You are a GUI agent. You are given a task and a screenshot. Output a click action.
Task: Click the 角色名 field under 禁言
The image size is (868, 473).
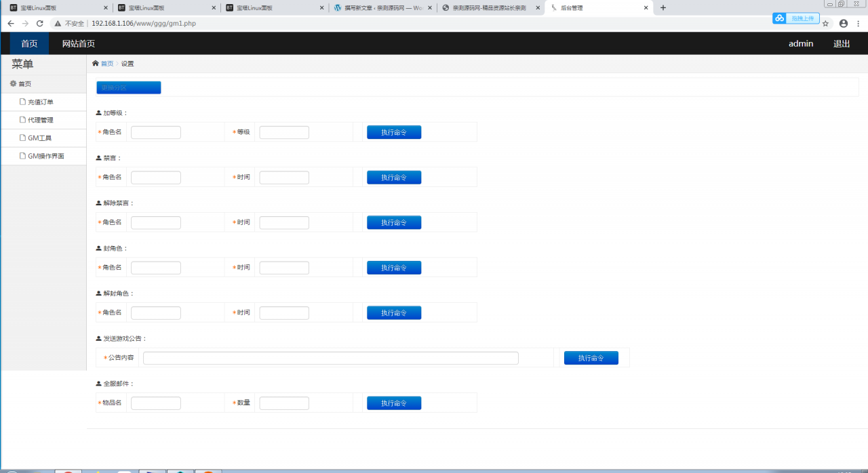pyautogui.click(x=155, y=178)
